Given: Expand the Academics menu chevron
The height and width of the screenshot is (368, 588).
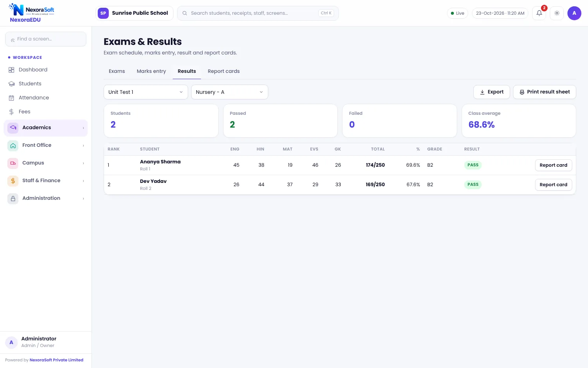Looking at the screenshot, I should click(x=83, y=128).
